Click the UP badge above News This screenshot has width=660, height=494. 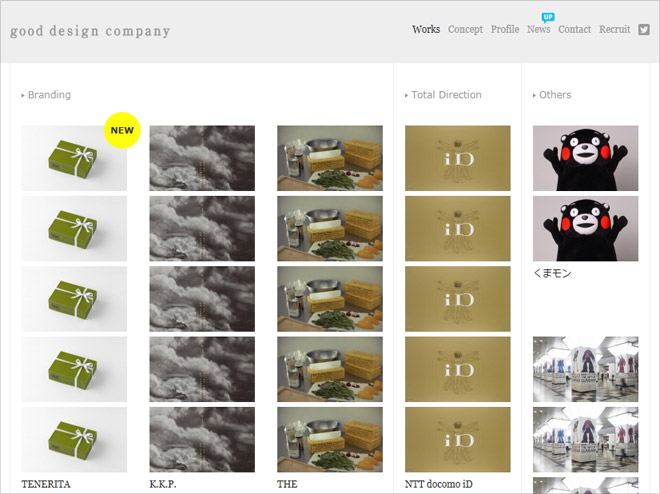(x=548, y=18)
